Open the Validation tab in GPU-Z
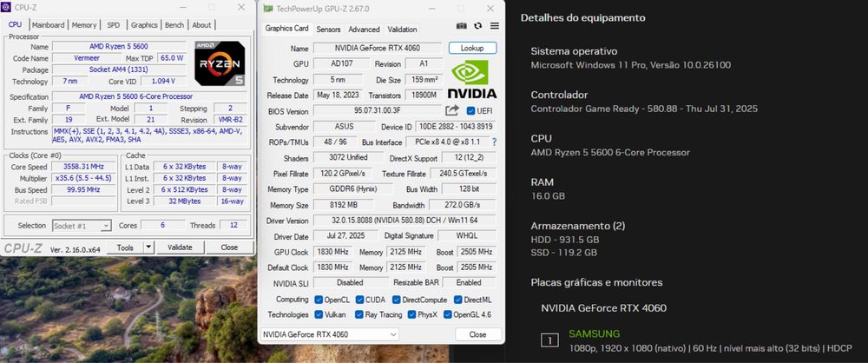This screenshot has width=868, height=363. (402, 30)
